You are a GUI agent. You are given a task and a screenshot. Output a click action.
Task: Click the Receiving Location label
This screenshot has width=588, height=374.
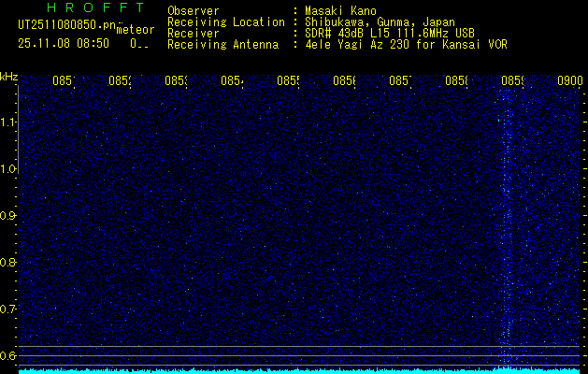[225, 22]
